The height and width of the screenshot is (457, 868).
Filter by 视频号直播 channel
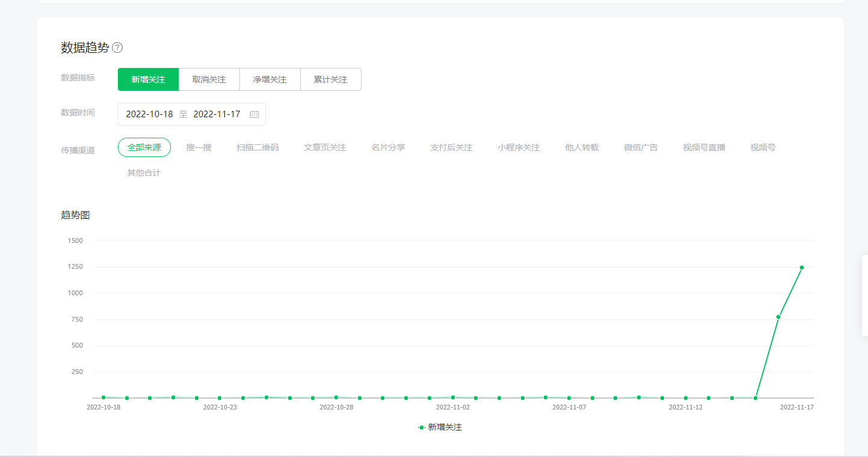click(704, 147)
